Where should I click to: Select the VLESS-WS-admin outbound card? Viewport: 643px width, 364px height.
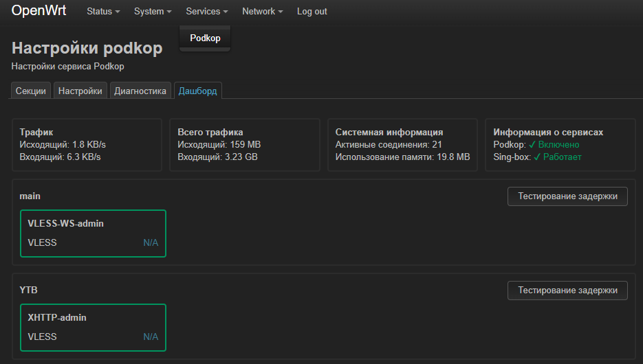pyautogui.click(x=93, y=234)
